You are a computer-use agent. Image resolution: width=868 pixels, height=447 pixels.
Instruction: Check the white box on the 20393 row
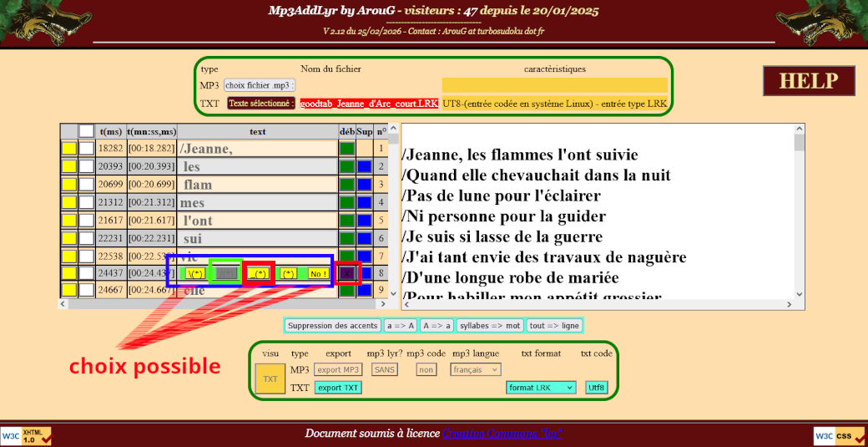coord(86,167)
